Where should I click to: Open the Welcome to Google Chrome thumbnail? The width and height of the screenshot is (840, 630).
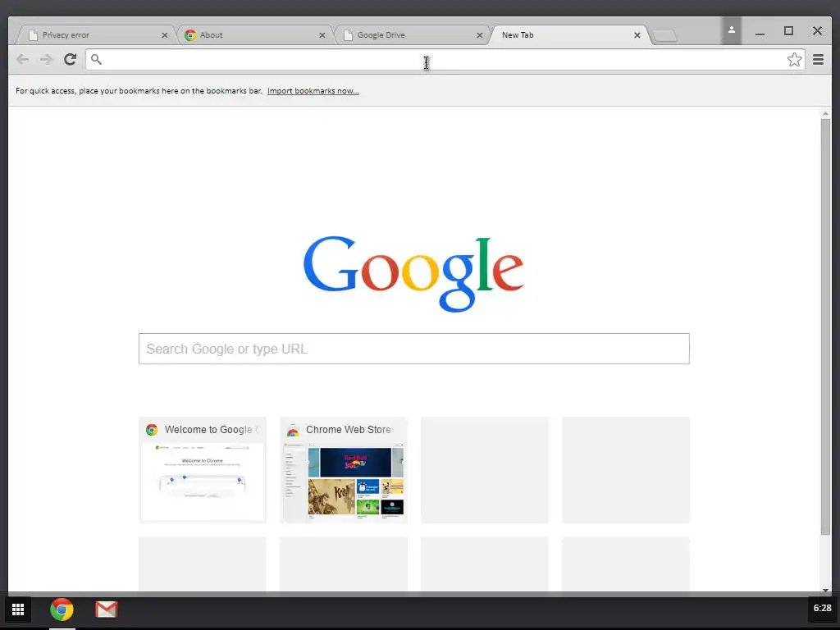tap(203, 470)
